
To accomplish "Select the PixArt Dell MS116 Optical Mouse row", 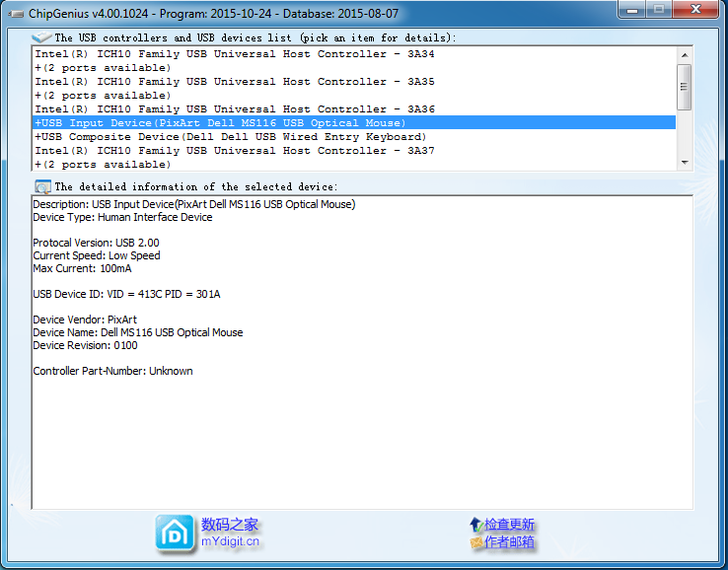I will (355, 122).
